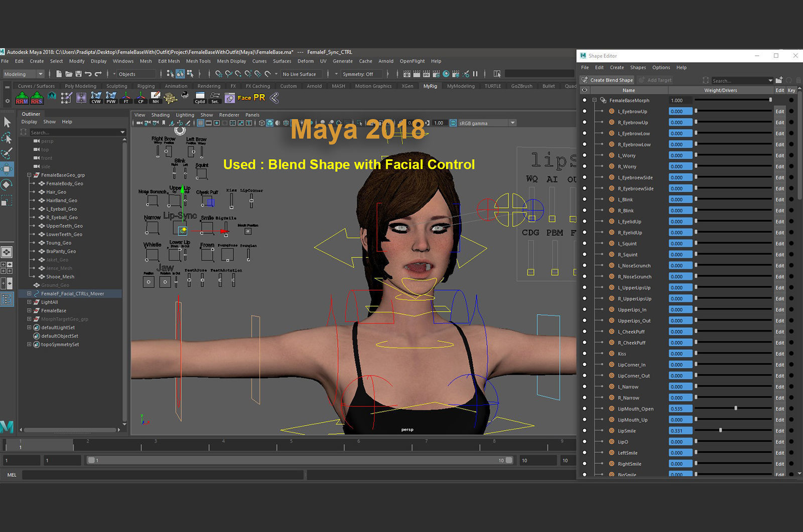Click the CVW shelf tool icon
803x532 pixels.
coord(96,97)
